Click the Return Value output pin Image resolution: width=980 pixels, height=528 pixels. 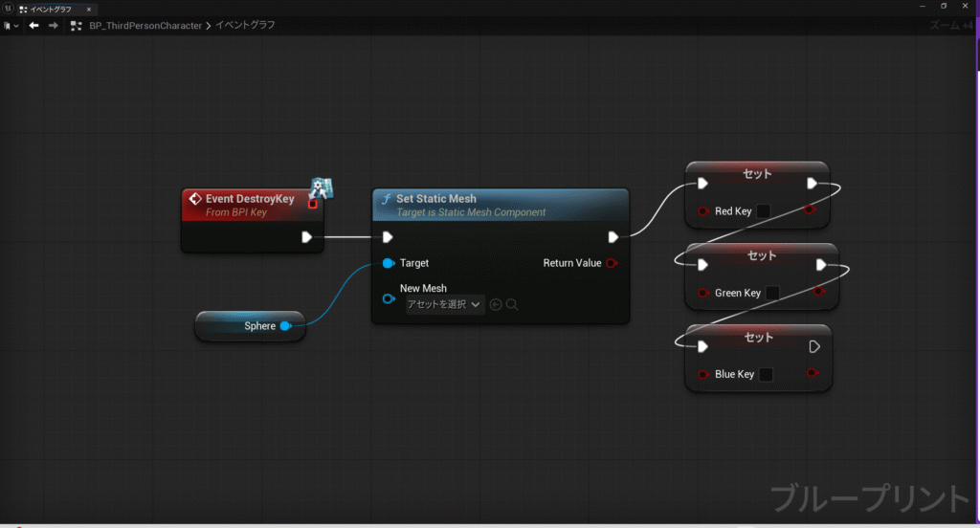[x=612, y=263]
